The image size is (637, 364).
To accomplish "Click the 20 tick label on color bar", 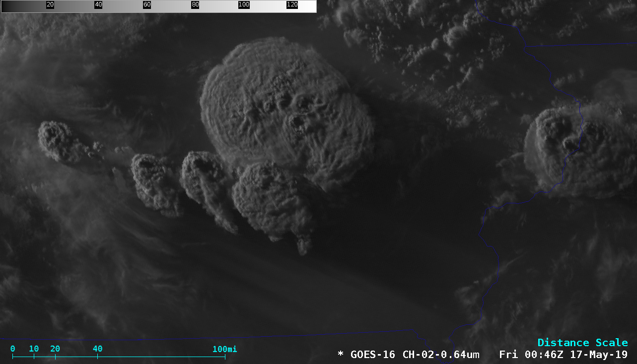I will (x=50, y=4).
